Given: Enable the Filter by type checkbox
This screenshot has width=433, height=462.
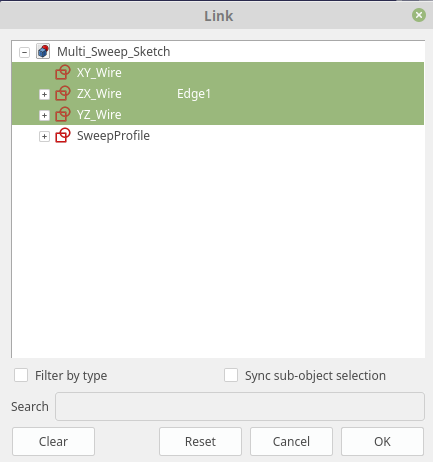Looking at the screenshot, I should point(21,375).
